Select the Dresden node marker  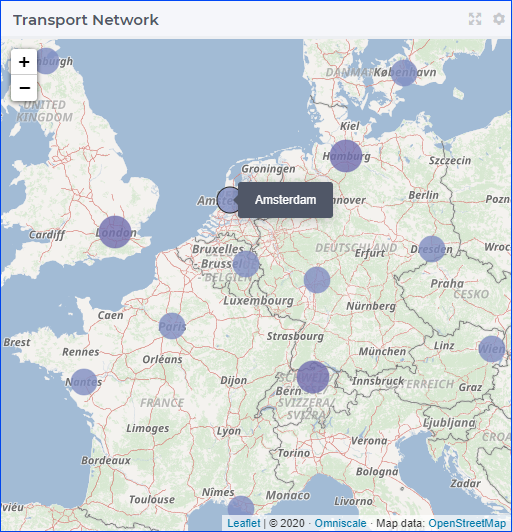pyautogui.click(x=432, y=249)
